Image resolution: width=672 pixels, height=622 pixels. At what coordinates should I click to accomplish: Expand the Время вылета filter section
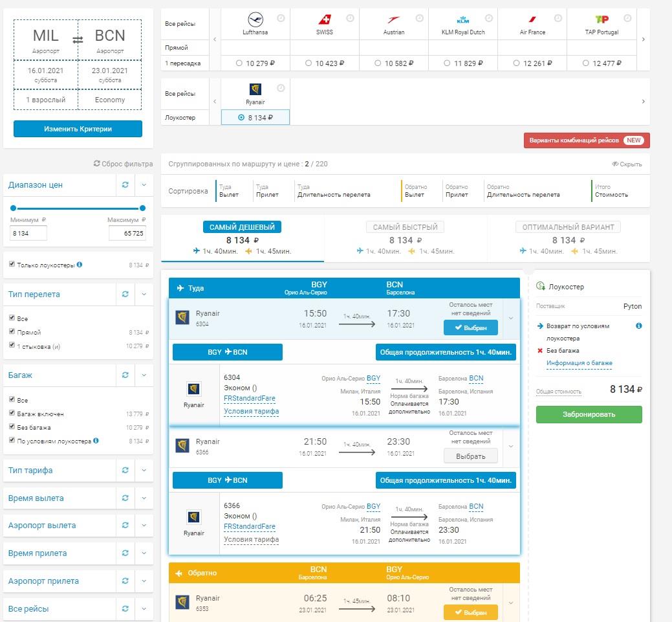point(144,498)
